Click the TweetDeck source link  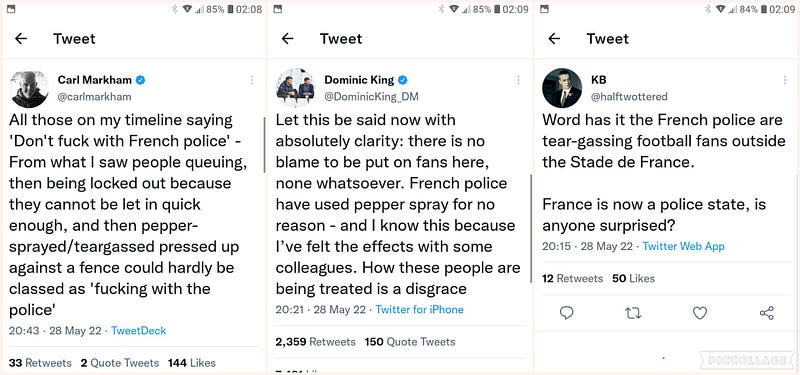(138, 331)
